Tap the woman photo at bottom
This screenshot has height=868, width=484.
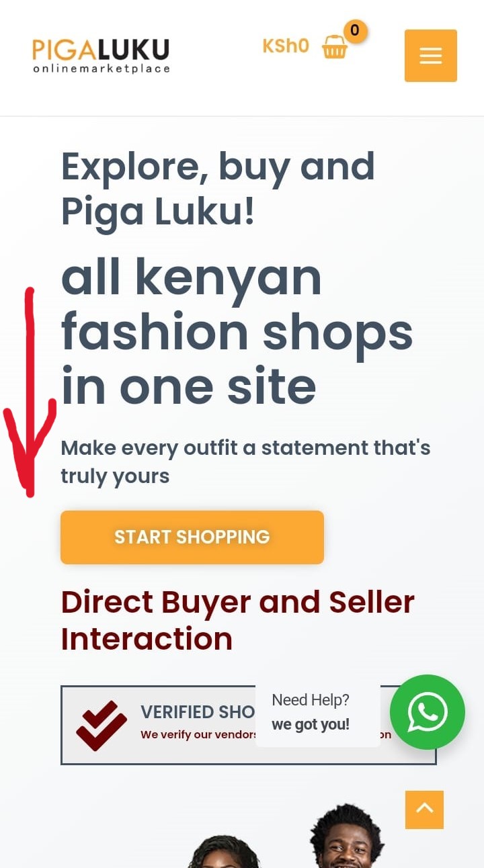pos(224,851)
